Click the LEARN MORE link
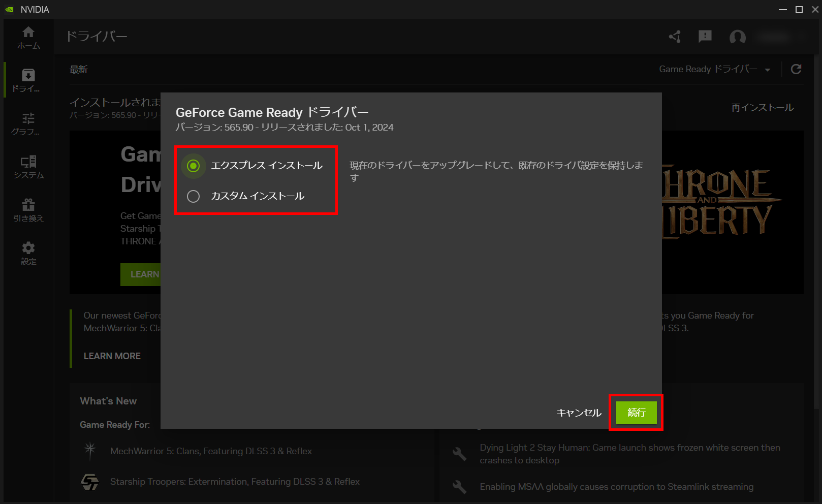 (x=112, y=356)
